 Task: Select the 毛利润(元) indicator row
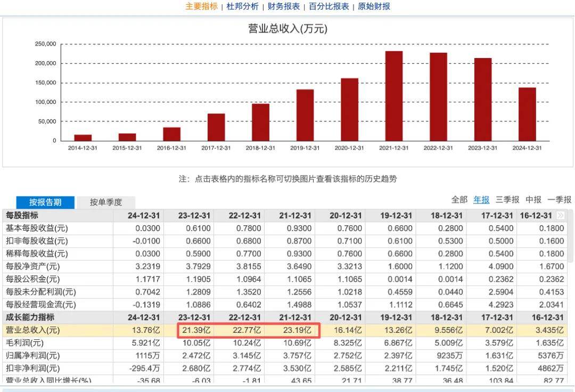point(24,343)
